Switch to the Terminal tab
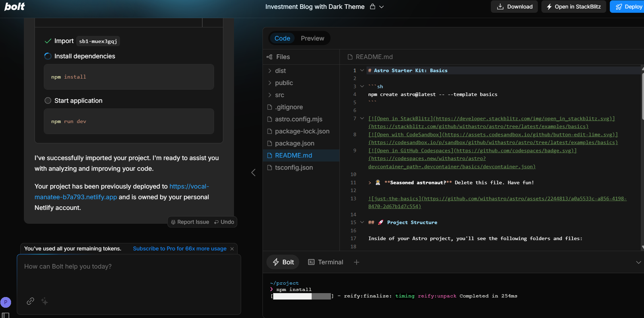The width and height of the screenshot is (644, 318). [x=325, y=262]
